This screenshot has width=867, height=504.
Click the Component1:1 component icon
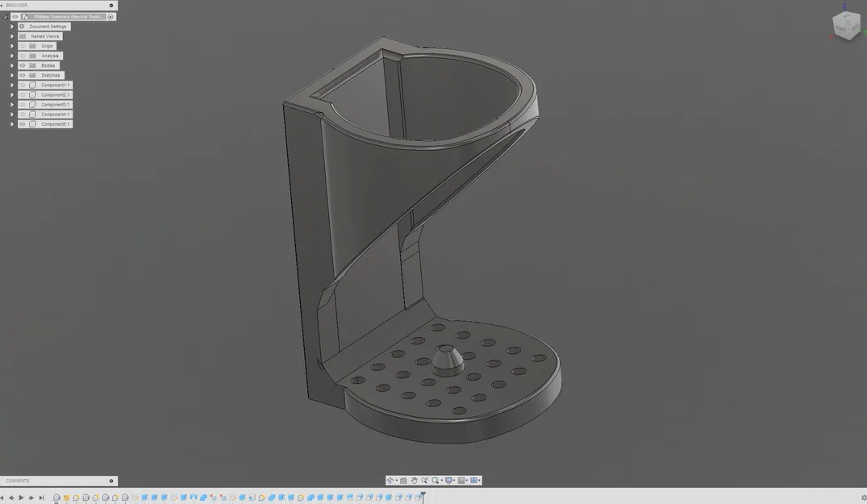32,85
